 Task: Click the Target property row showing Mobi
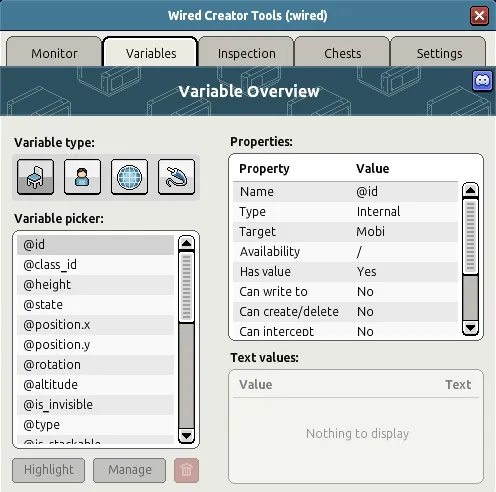pyautogui.click(x=345, y=232)
